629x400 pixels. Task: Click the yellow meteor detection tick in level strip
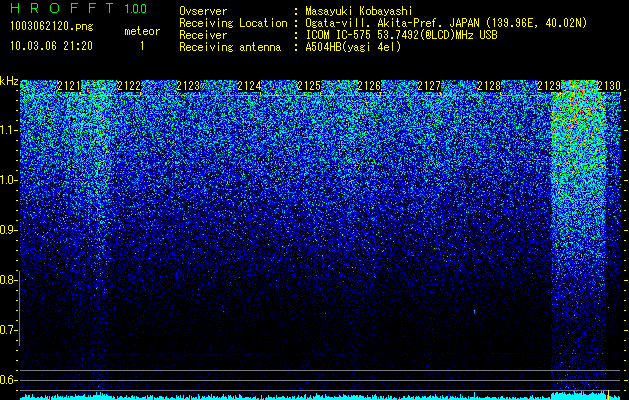609,394
